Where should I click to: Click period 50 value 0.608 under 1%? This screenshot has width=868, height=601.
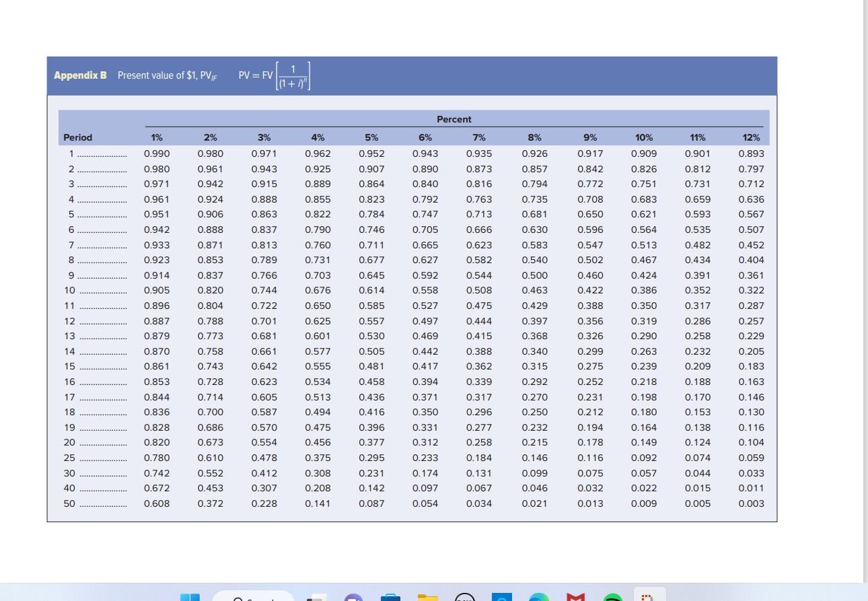click(156, 503)
